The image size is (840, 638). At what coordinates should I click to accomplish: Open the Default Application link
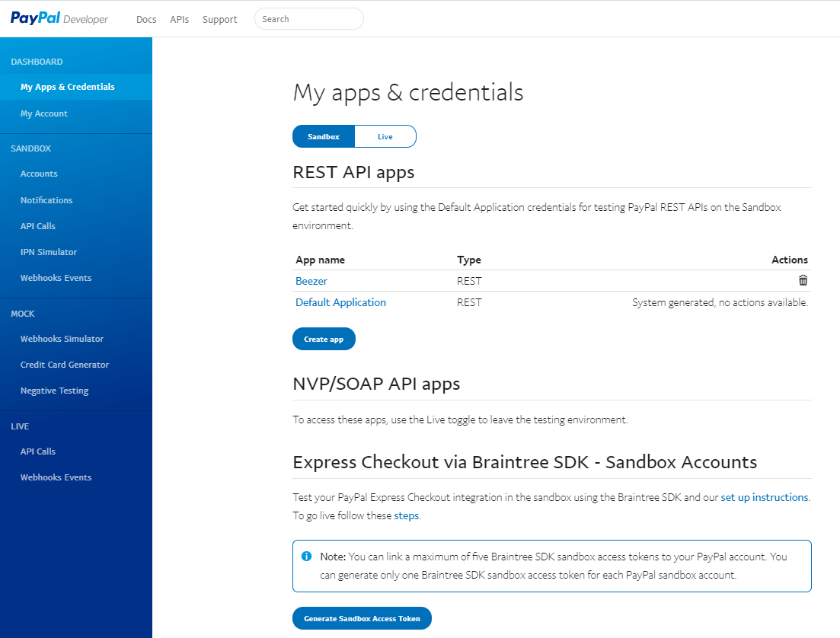click(x=340, y=302)
